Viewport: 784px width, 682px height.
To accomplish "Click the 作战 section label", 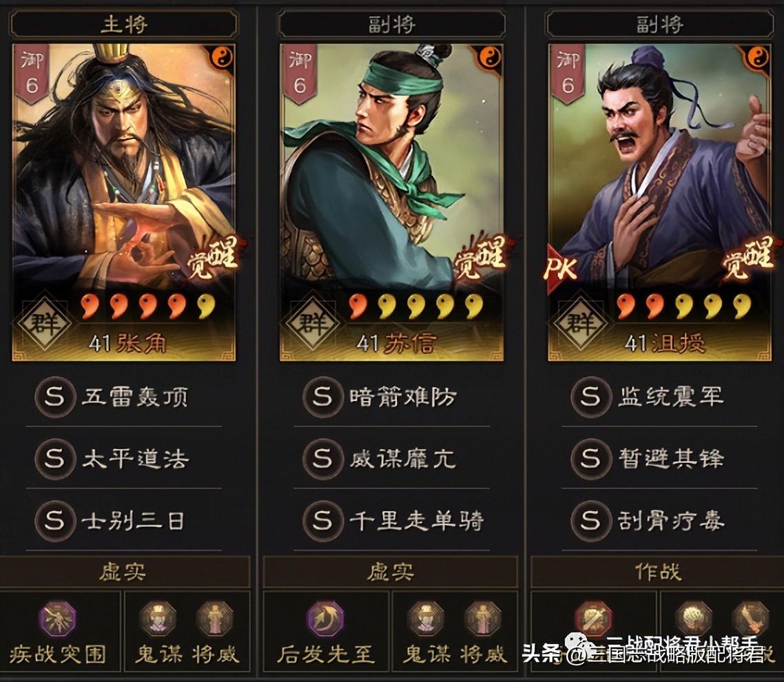I will [658, 572].
